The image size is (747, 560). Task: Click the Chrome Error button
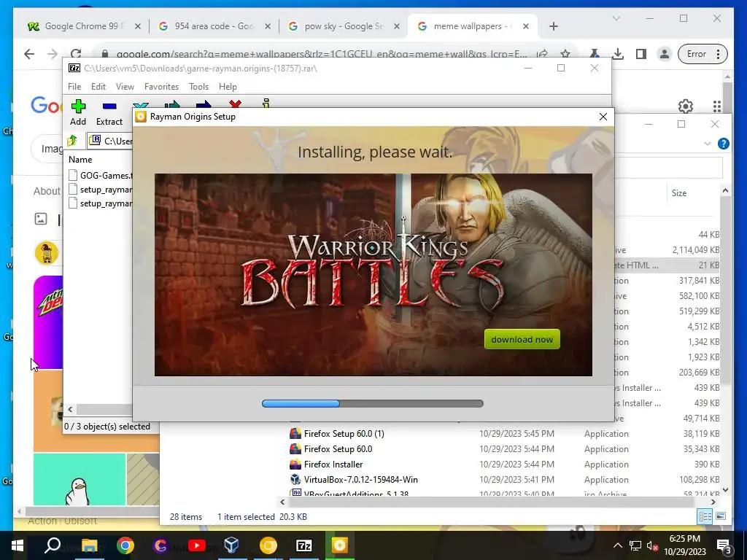point(703,54)
